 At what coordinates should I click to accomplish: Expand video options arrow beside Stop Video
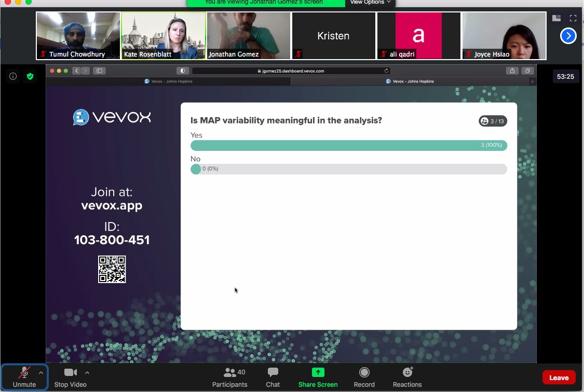click(x=87, y=373)
